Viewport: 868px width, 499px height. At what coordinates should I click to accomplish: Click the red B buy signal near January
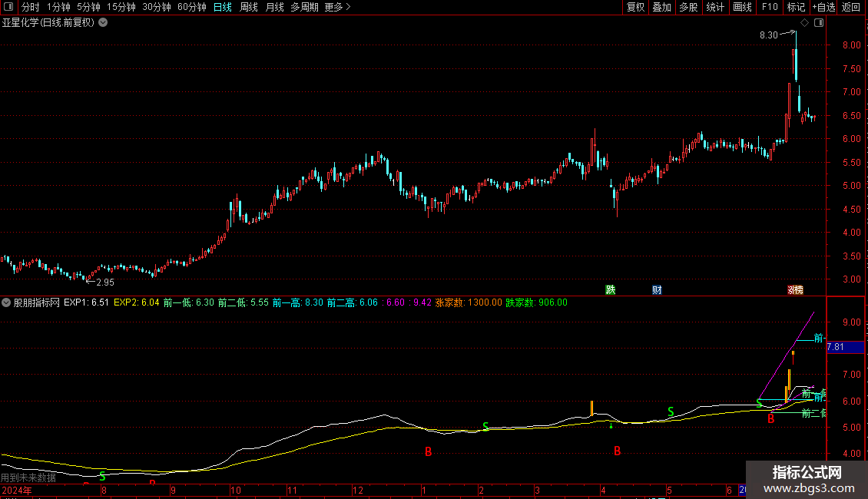click(429, 452)
